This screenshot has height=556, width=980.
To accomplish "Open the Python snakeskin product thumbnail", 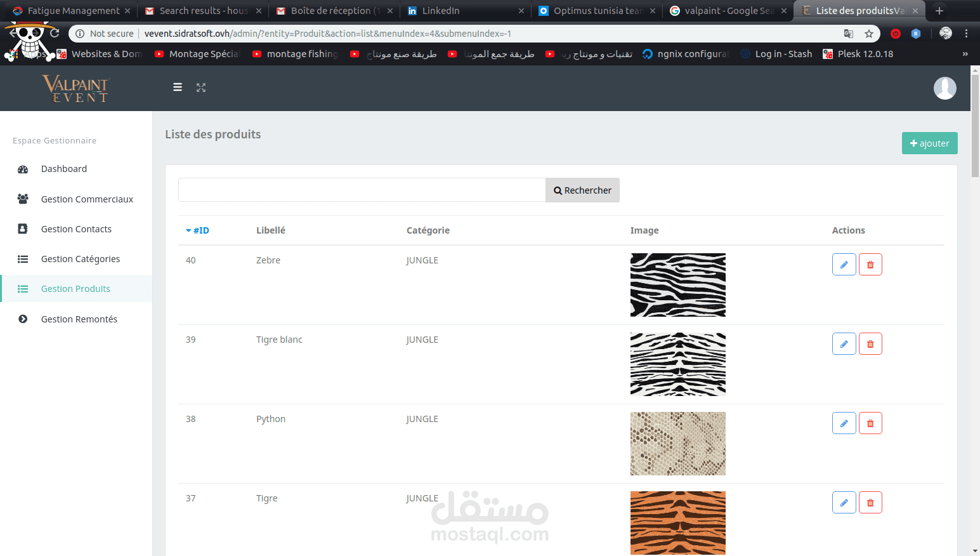I will [x=677, y=444].
